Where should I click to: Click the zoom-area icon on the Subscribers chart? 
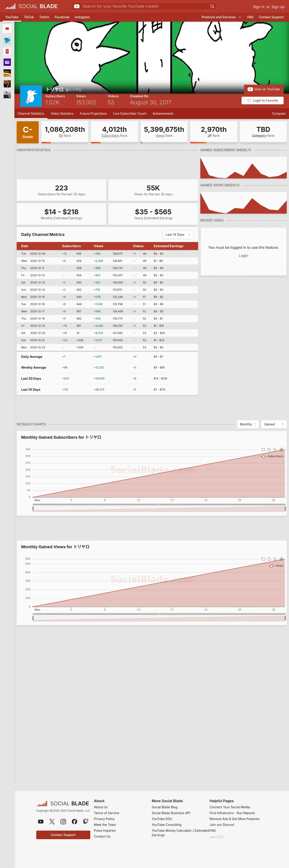(263, 450)
